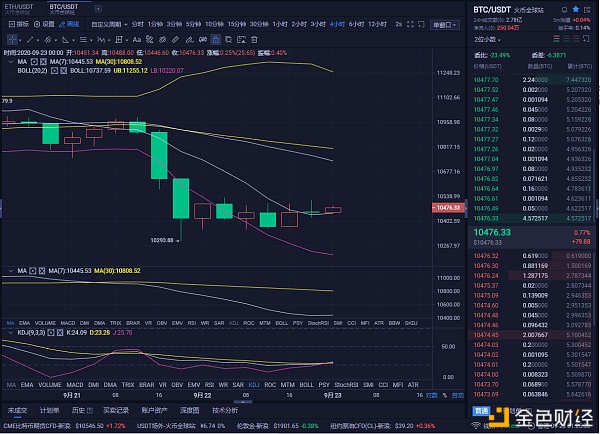This screenshot has width=600, height=434.
Task: Select the 分时 time-sharing view
Action: coord(137,24)
